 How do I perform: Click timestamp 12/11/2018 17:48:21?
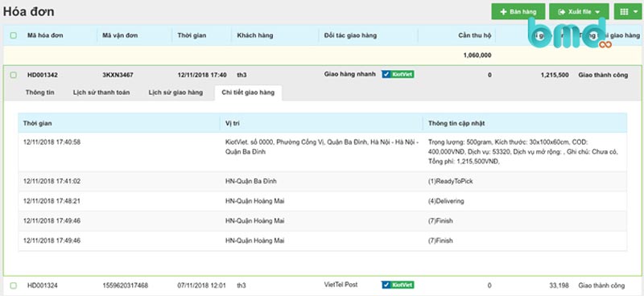coord(52,201)
